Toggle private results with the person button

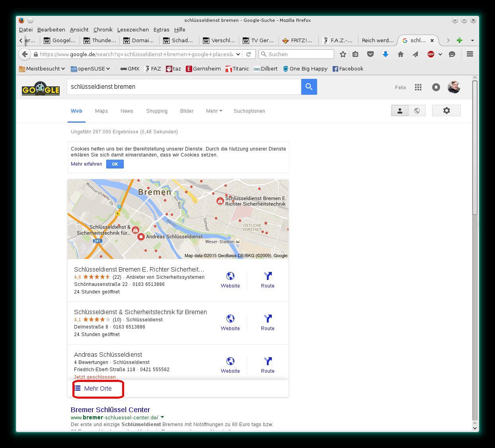400,111
